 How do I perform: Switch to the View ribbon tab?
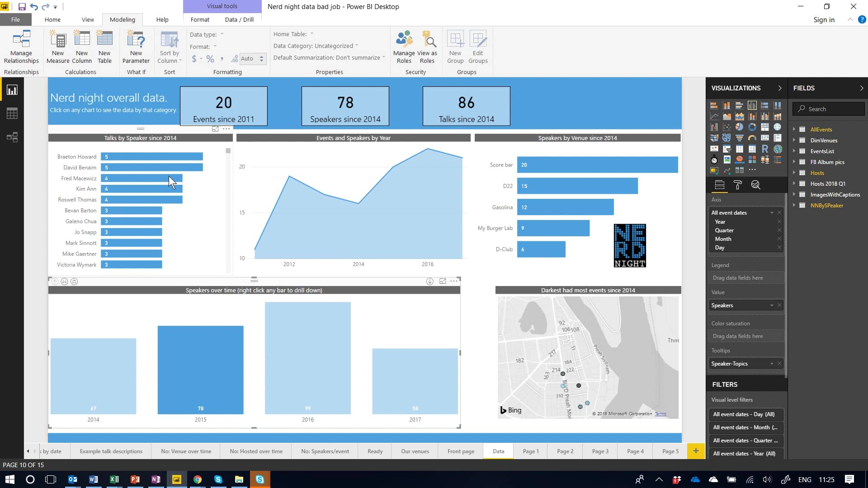(87, 19)
